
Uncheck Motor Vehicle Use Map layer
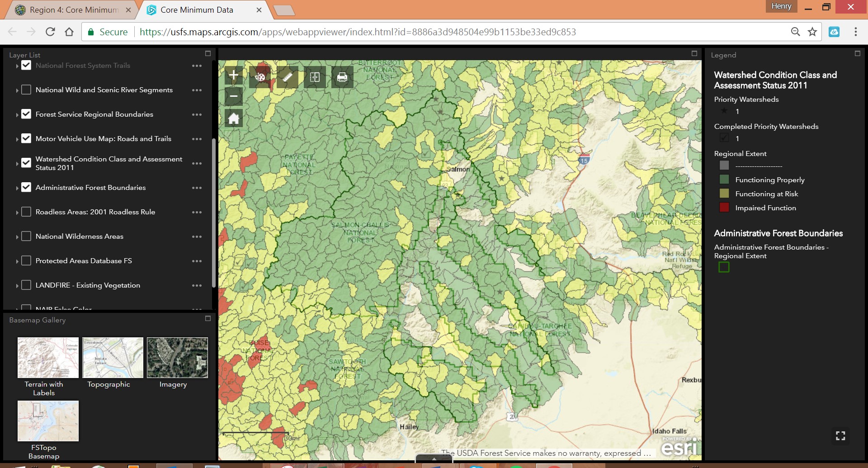[26, 139]
